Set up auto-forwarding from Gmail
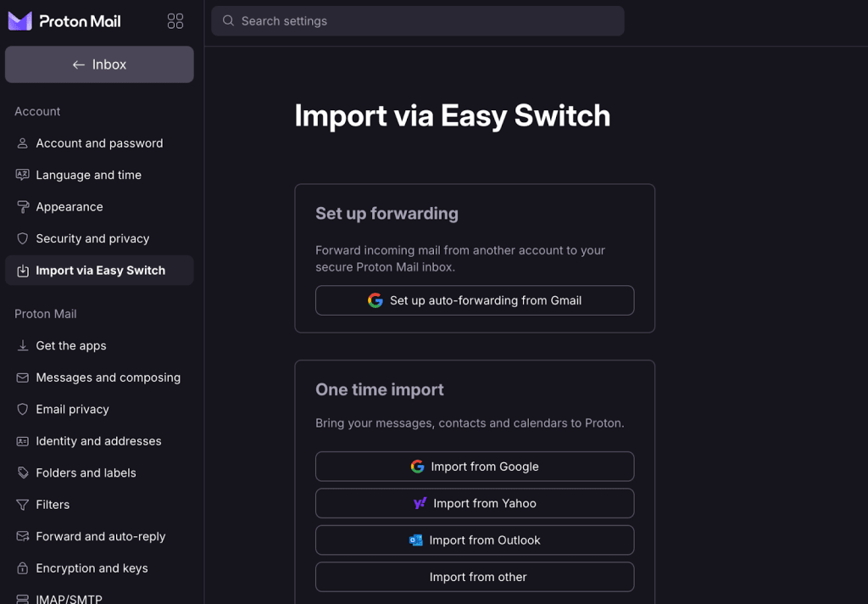868x604 pixels. click(475, 300)
